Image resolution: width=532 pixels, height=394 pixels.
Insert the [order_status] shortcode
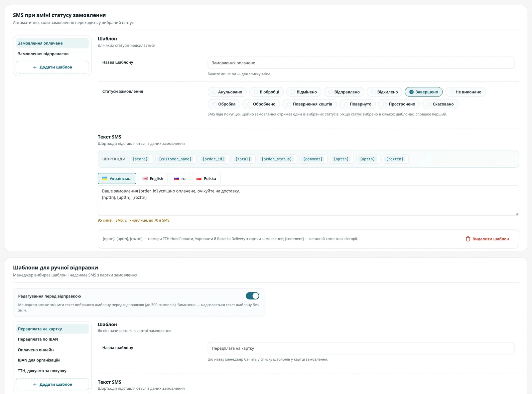(x=277, y=159)
